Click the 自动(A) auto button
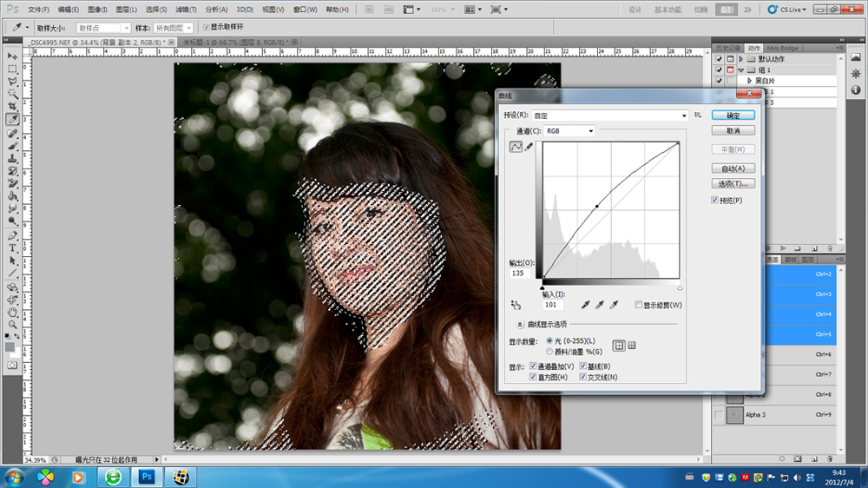Screen dimensions: 868x488 733,168
